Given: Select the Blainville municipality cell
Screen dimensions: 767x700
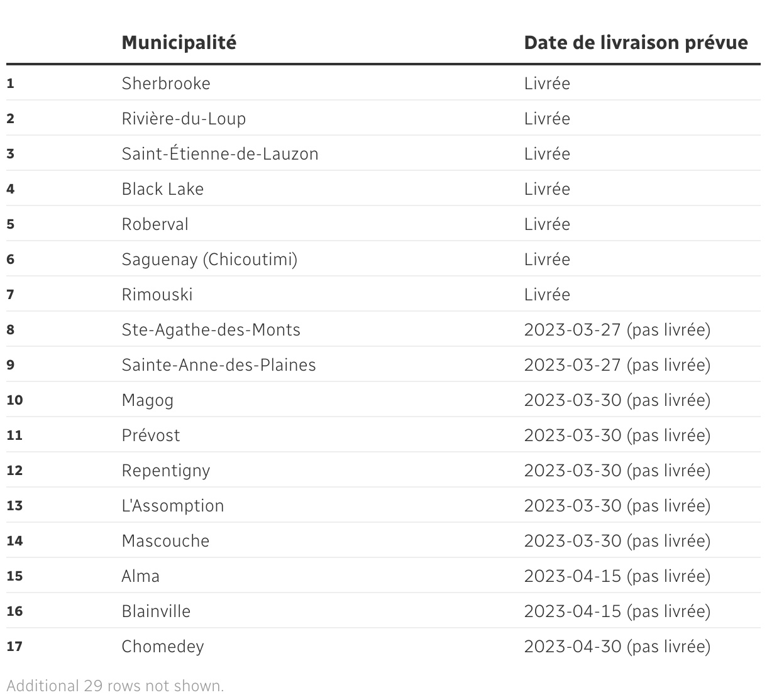Looking at the screenshot, I should click(x=156, y=611).
